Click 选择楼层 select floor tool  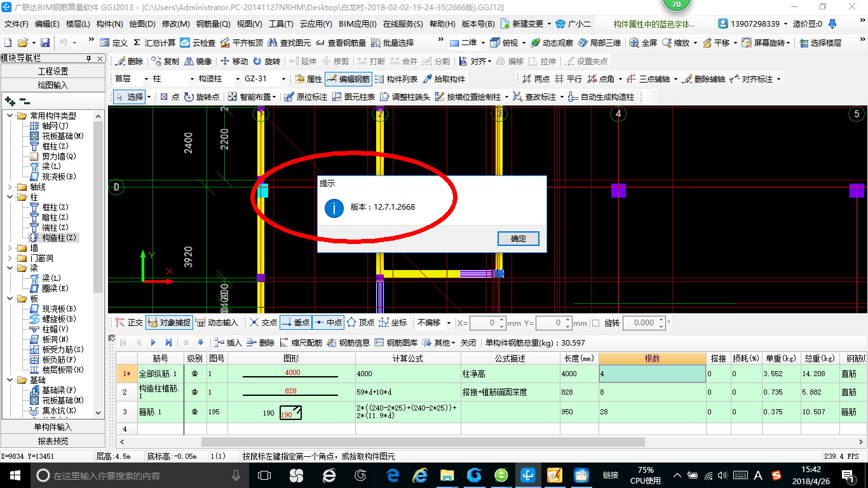[820, 43]
